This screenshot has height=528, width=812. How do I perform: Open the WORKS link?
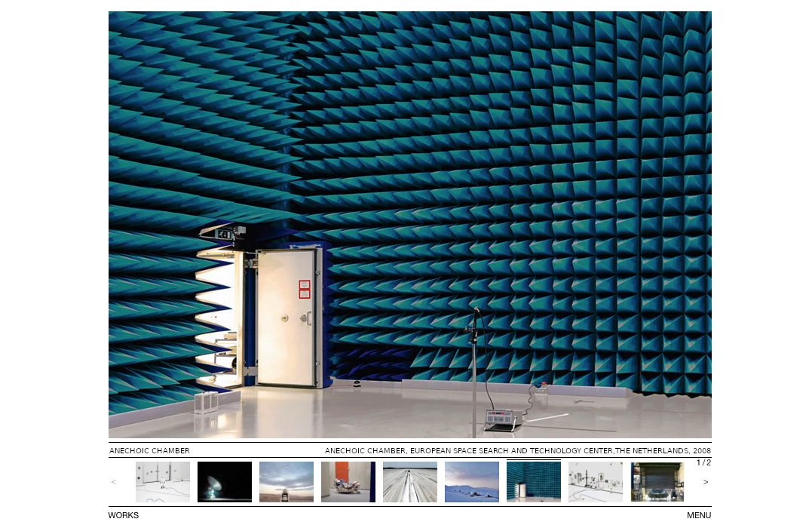click(124, 515)
